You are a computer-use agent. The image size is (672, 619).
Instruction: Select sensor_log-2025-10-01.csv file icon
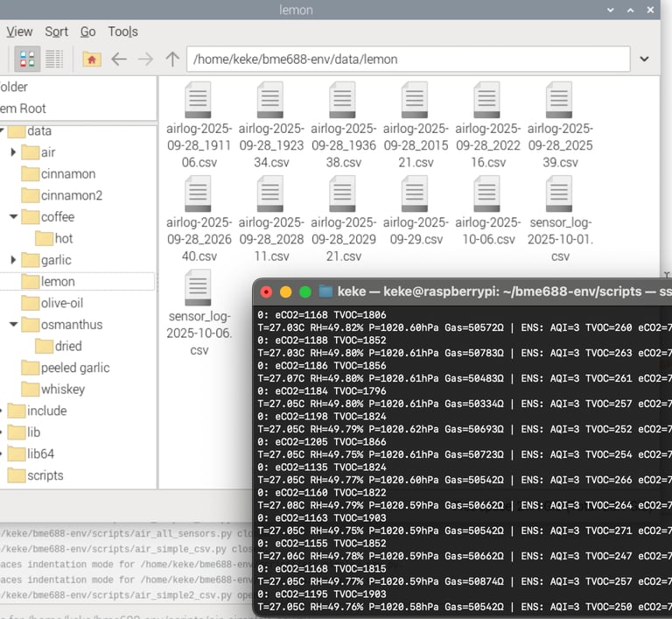[x=560, y=193]
